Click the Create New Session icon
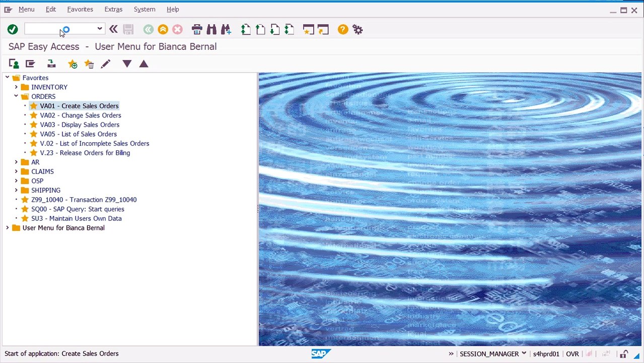Viewport: 644px width, 363px height. 308,30
